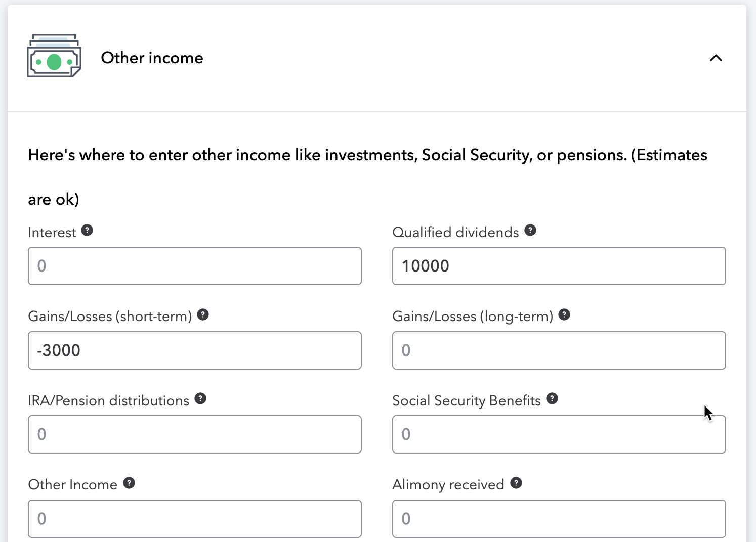756x542 pixels.
Task: Click the IRA/Pension distributions input field
Action: 195,434
